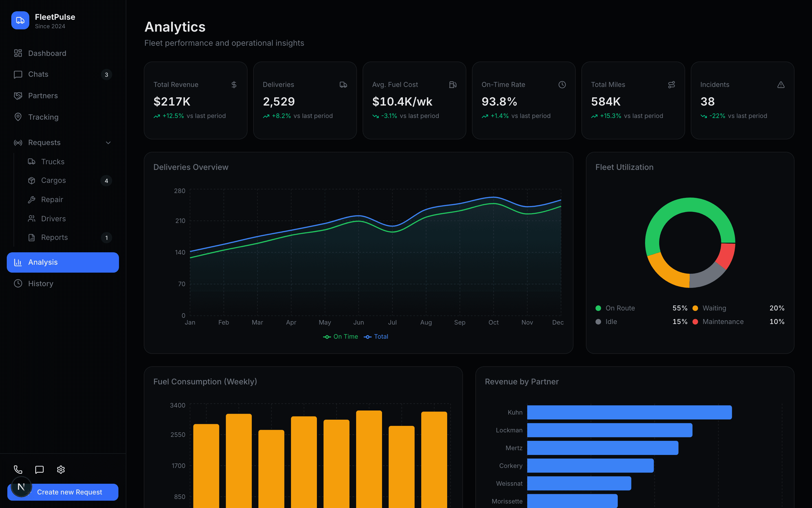Open Trucks under Requests

(70, 162)
